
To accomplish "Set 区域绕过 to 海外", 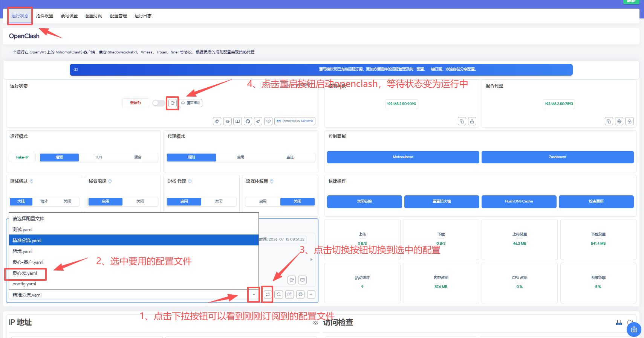I will tap(44, 201).
